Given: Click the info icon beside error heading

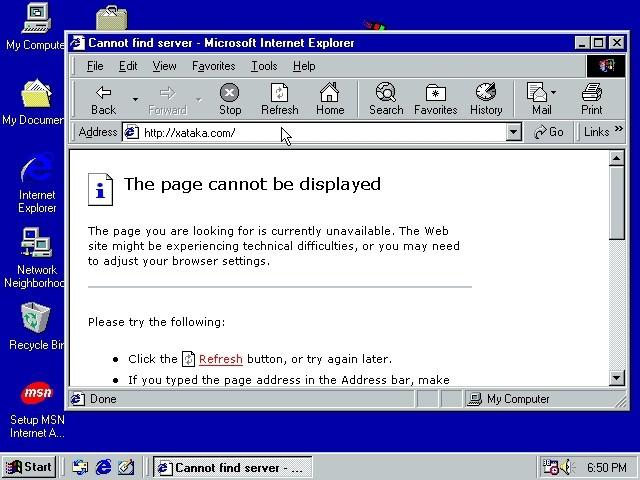Looking at the screenshot, I should [x=100, y=189].
